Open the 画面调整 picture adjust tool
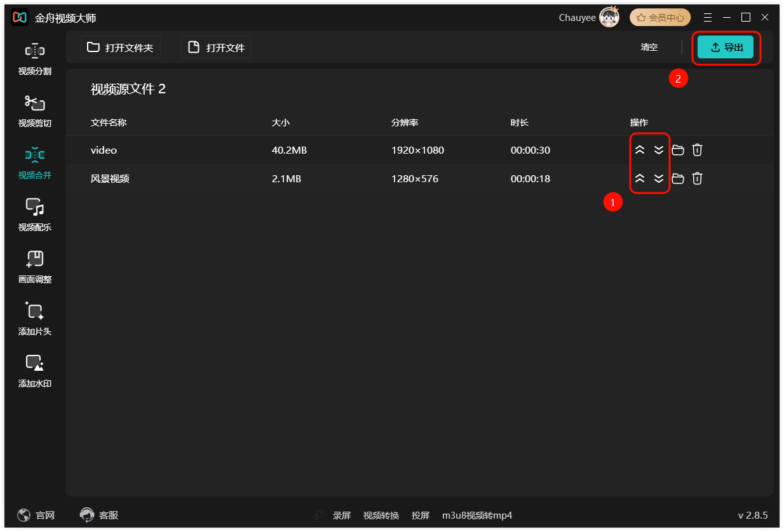The image size is (784, 532). (x=35, y=267)
